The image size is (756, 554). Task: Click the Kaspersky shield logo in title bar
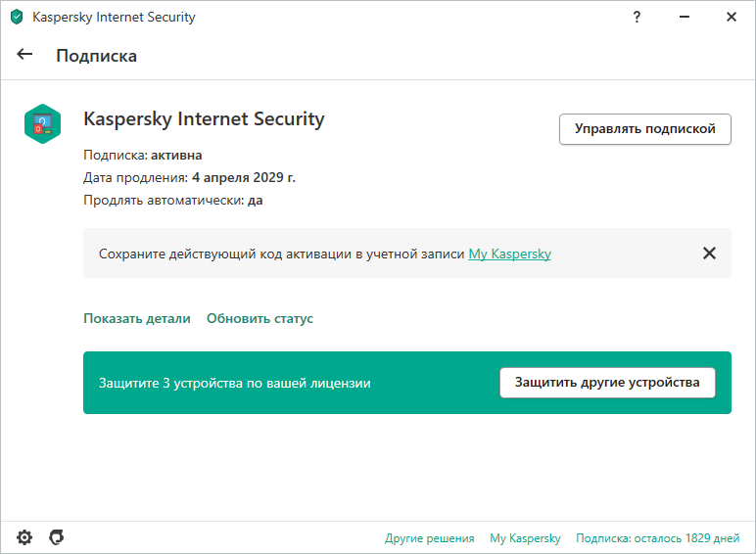(x=17, y=17)
